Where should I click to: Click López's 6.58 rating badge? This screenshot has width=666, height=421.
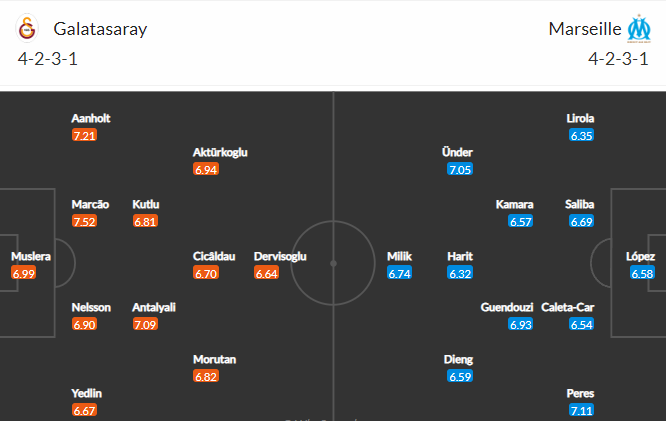coord(642,273)
